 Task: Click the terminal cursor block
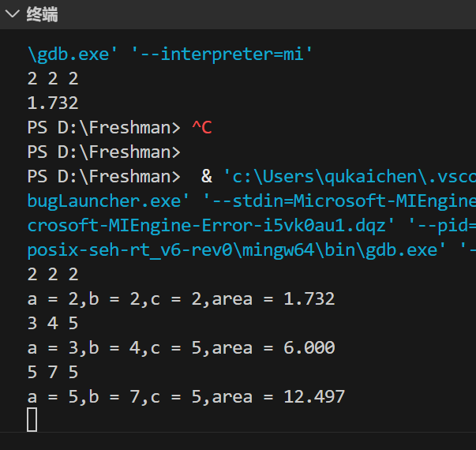tap(32, 419)
